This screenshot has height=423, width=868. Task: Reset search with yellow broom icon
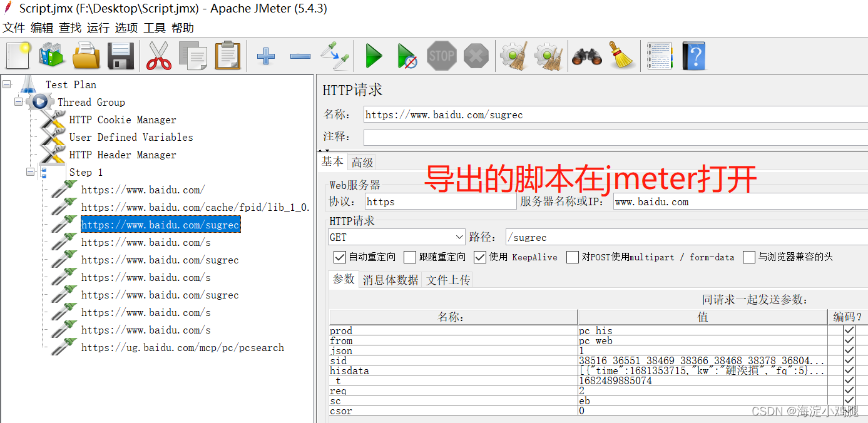coord(622,56)
